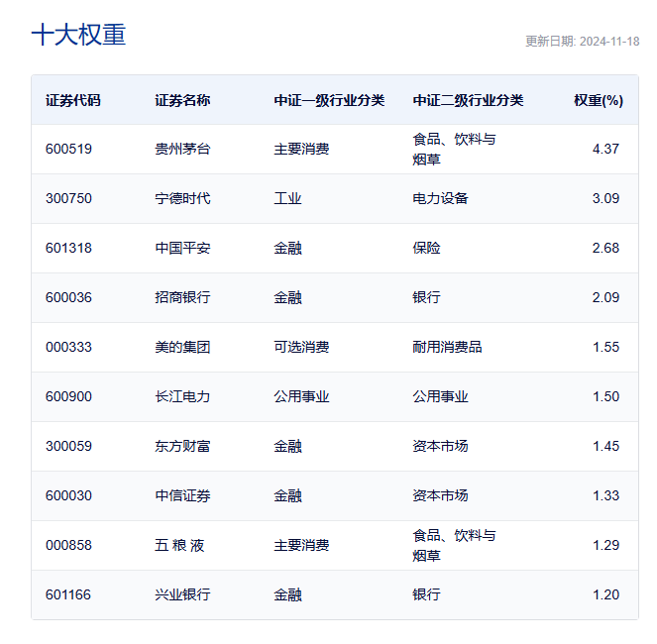Viewport: 657px width, 644px height.
Task: Click the 证券代码 column header
Action: pos(73,100)
